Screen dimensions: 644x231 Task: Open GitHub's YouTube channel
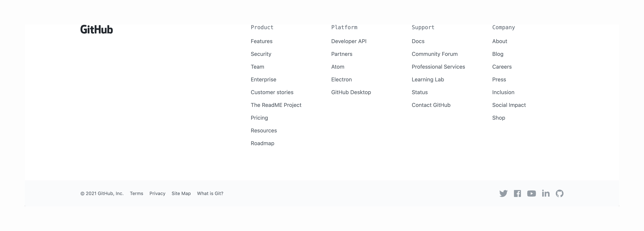point(532,193)
